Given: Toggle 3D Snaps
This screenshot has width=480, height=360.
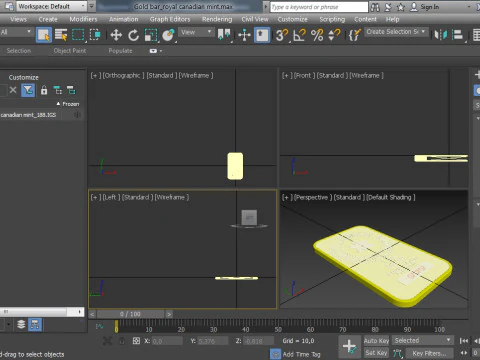Looking at the screenshot, I should [x=282, y=35].
